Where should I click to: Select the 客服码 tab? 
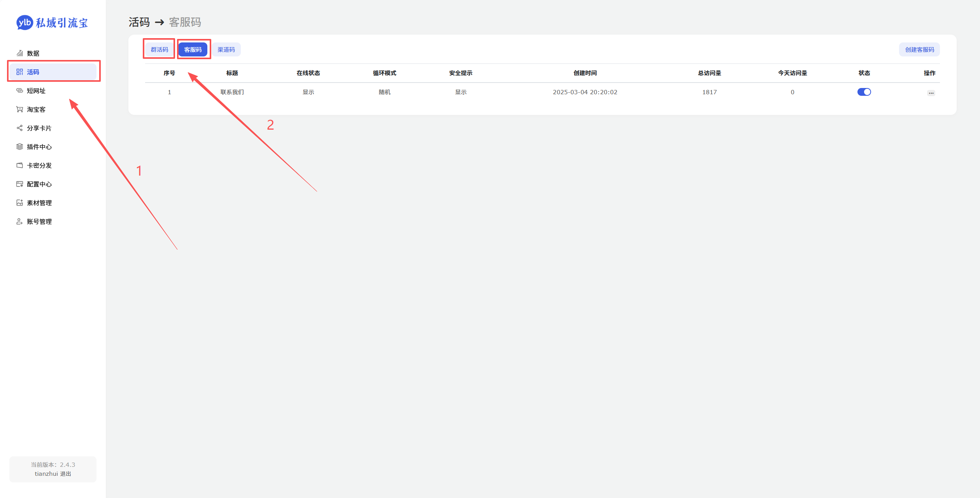pos(193,49)
